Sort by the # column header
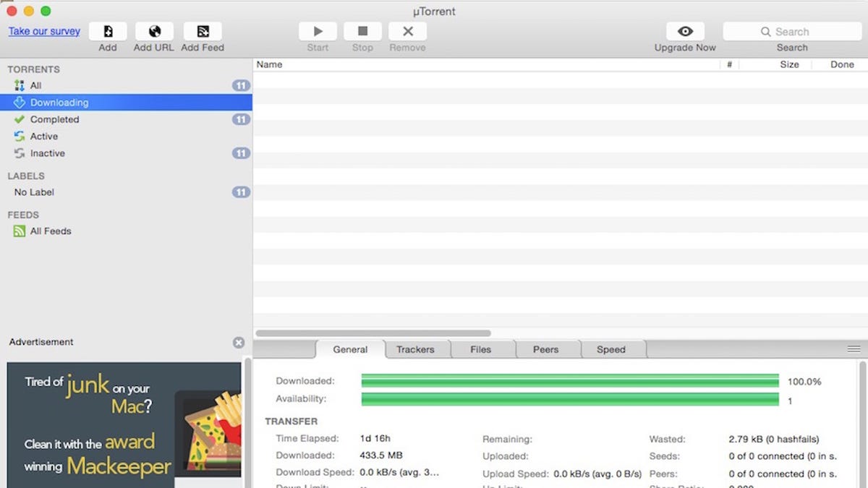 click(730, 64)
